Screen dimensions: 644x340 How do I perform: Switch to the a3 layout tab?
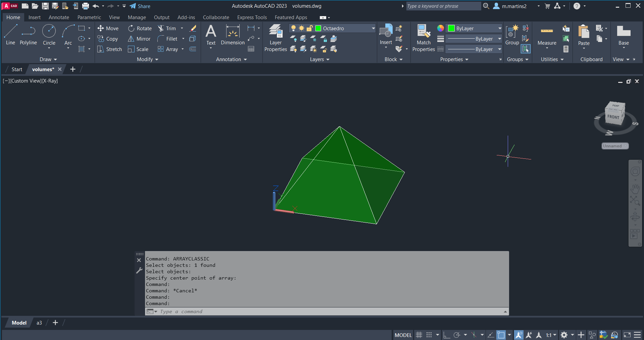pyautogui.click(x=39, y=323)
